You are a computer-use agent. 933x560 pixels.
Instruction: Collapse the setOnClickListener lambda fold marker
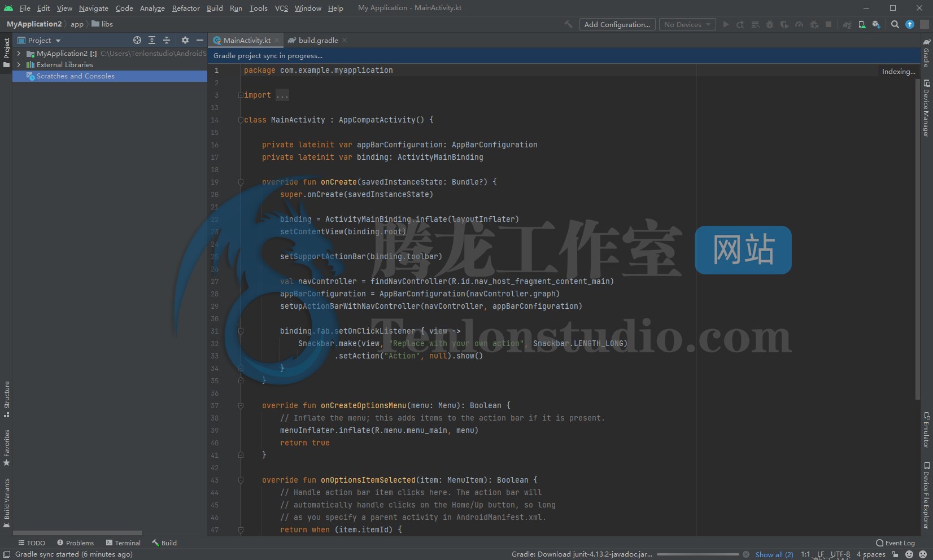[x=241, y=331]
